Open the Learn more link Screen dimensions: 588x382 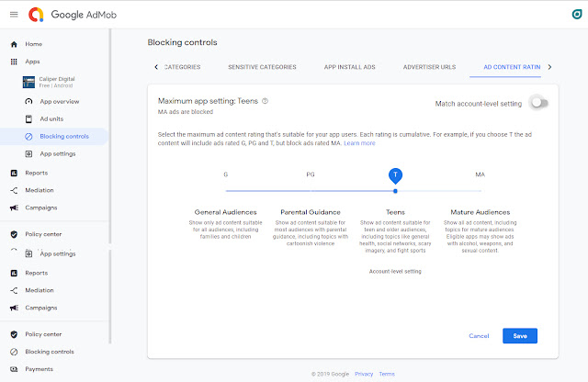tap(359, 143)
